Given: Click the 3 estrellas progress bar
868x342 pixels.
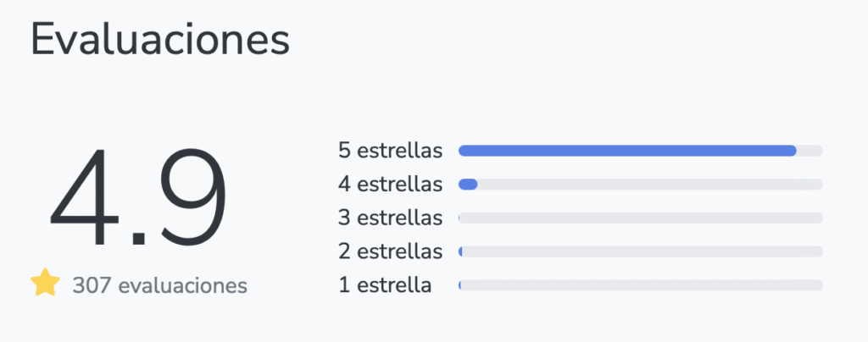Looking at the screenshot, I should pyautogui.click(x=641, y=218).
